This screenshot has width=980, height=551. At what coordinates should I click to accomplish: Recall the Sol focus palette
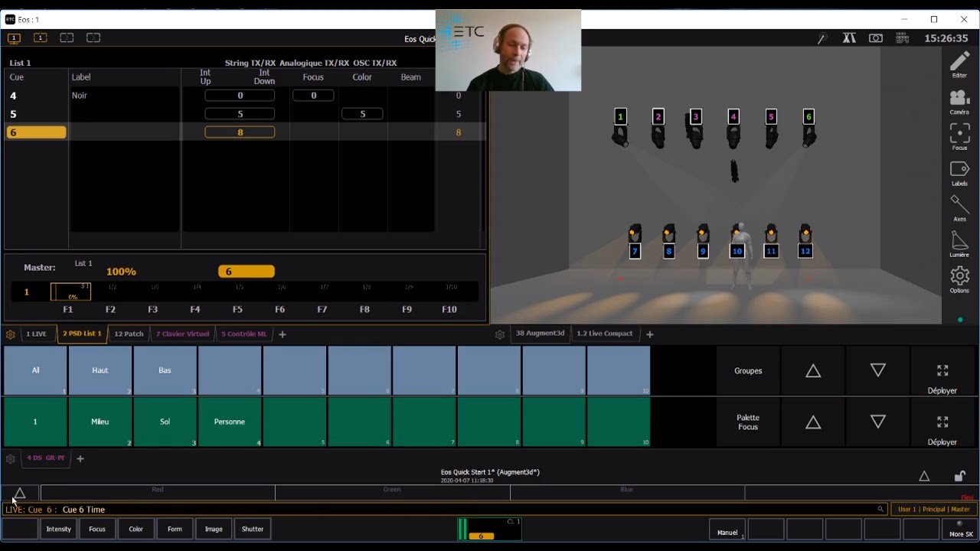coord(165,422)
